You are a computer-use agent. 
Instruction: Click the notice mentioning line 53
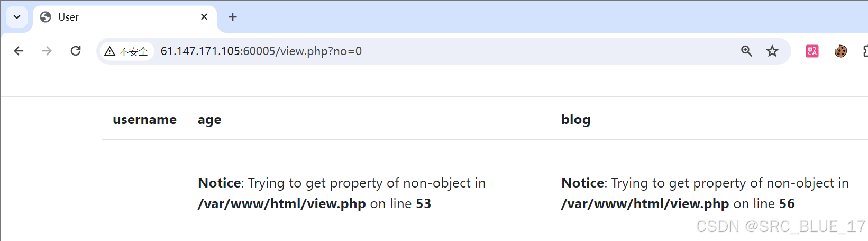click(342, 193)
